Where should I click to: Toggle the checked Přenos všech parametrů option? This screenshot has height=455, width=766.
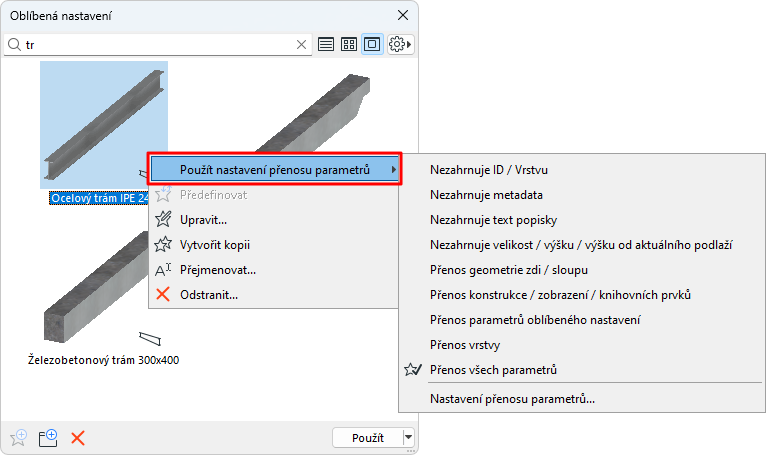click(x=493, y=370)
